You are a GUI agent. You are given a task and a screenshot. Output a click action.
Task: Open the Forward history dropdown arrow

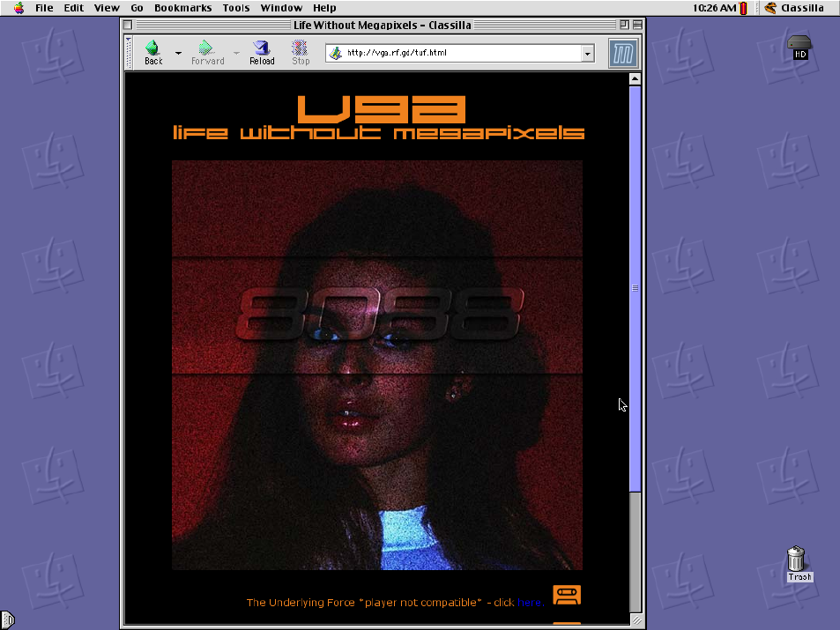[x=236, y=53]
